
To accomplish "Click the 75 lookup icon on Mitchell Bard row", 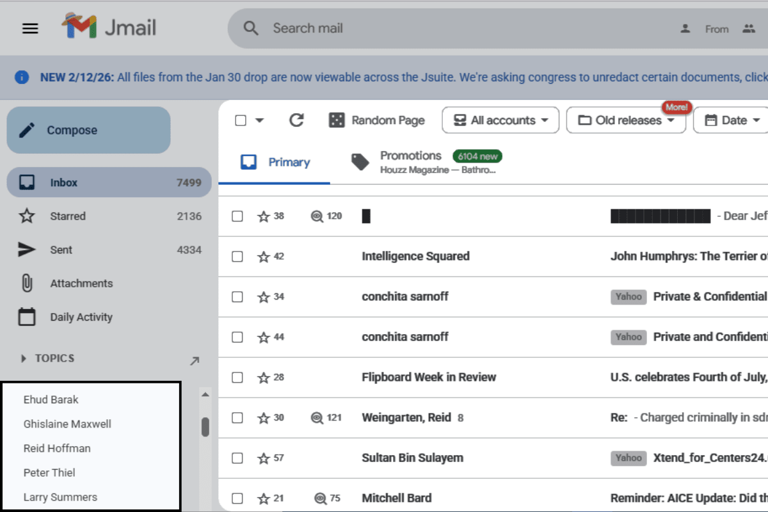I will pos(320,499).
